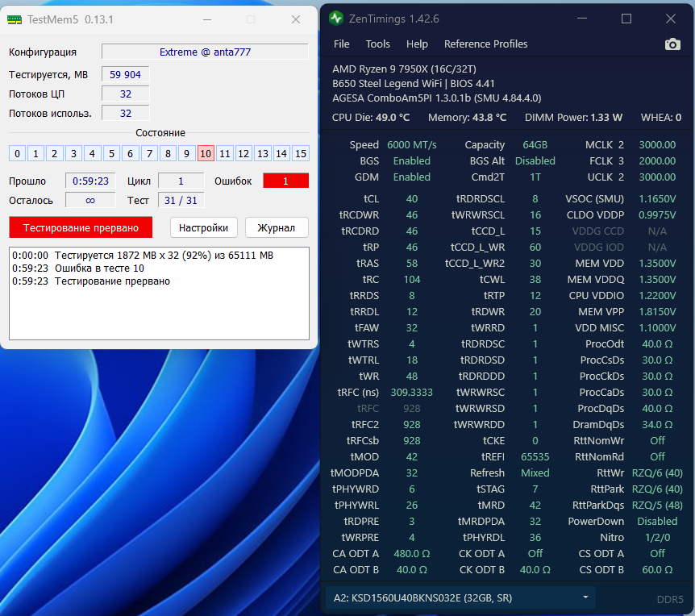This screenshot has width=695, height=616.
Task: Click the 'Extreme @ anta777' configuration field
Action: point(205,52)
